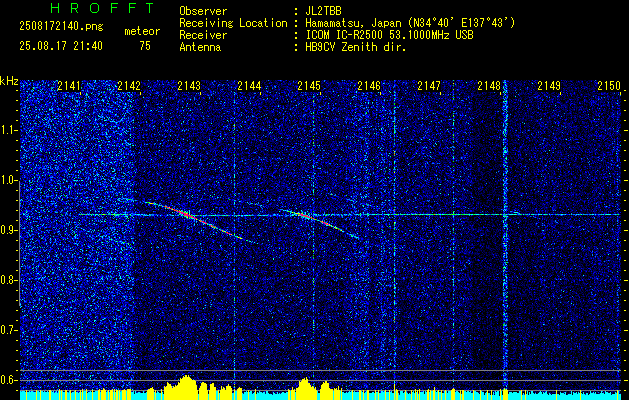Click the 2143 time marker
The height and width of the screenshot is (400, 629).
(189, 86)
